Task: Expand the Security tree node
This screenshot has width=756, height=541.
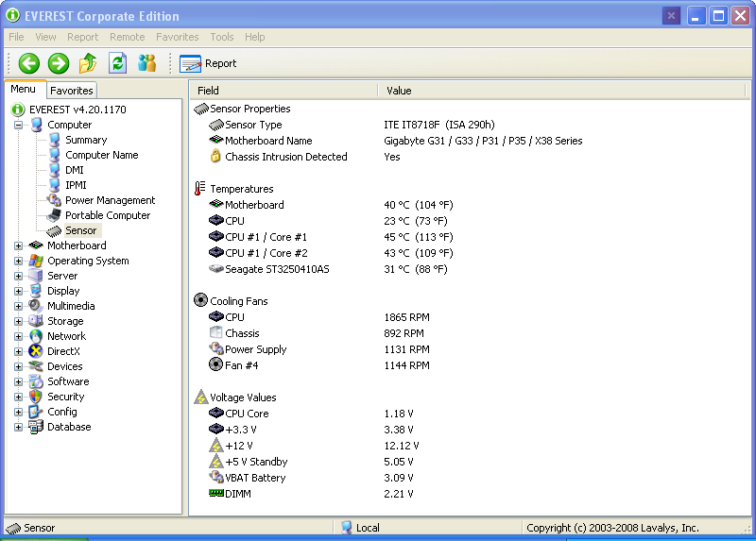Action: pyautogui.click(x=18, y=397)
